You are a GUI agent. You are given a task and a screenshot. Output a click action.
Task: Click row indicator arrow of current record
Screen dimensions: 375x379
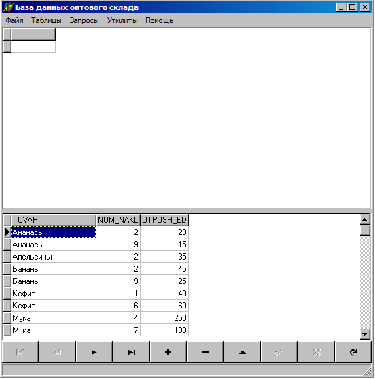pyautogui.click(x=7, y=232)
